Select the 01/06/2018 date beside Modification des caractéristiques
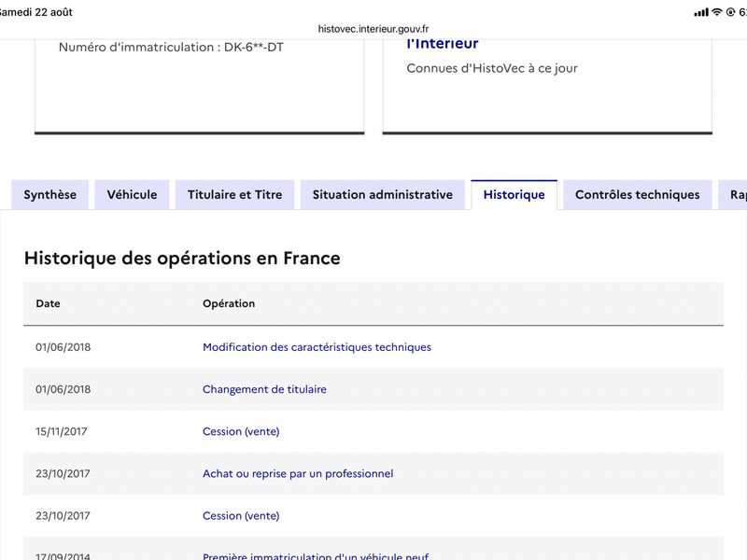Screen dimensions: 747x560 (63, 347)
